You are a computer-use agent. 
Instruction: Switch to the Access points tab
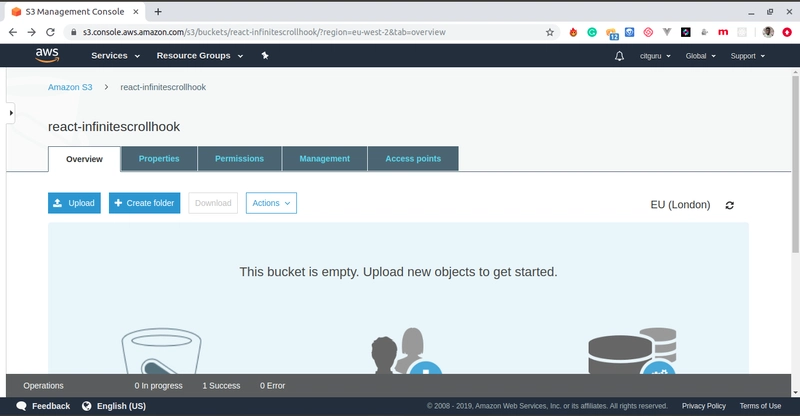coord(413,159)
